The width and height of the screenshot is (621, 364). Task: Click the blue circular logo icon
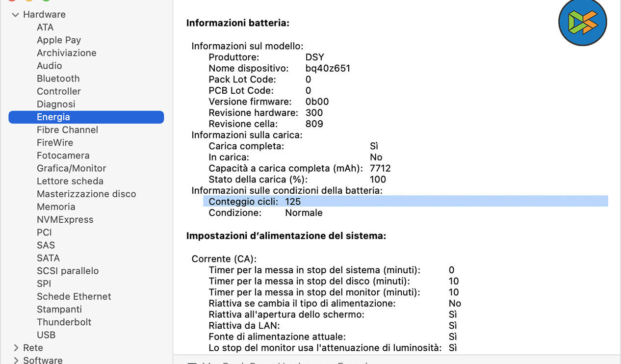582,22
